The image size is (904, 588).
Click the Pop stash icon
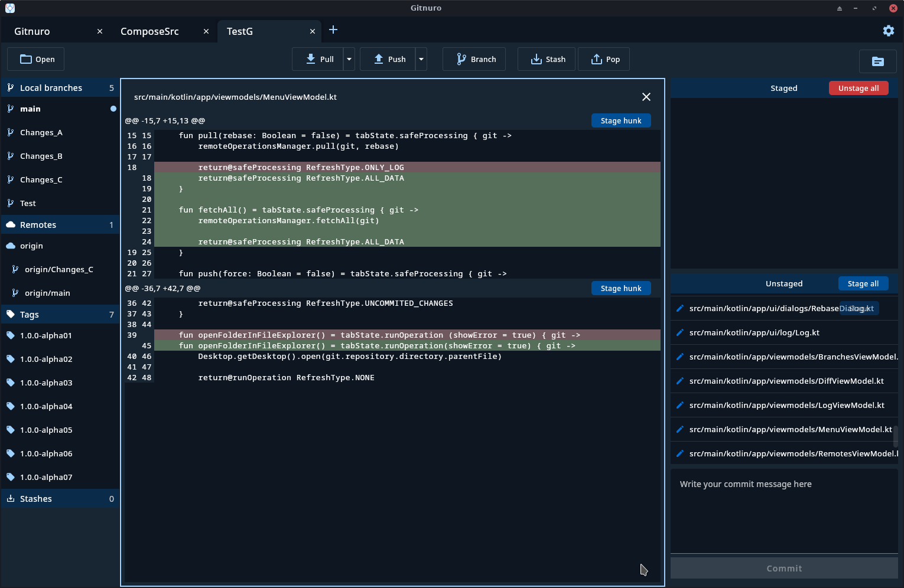(x=597, y=59)
